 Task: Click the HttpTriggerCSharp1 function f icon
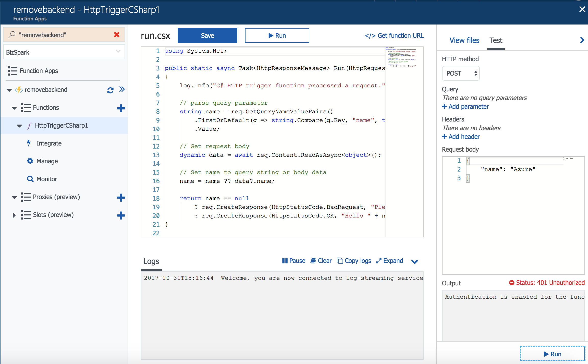click(29, 126)
